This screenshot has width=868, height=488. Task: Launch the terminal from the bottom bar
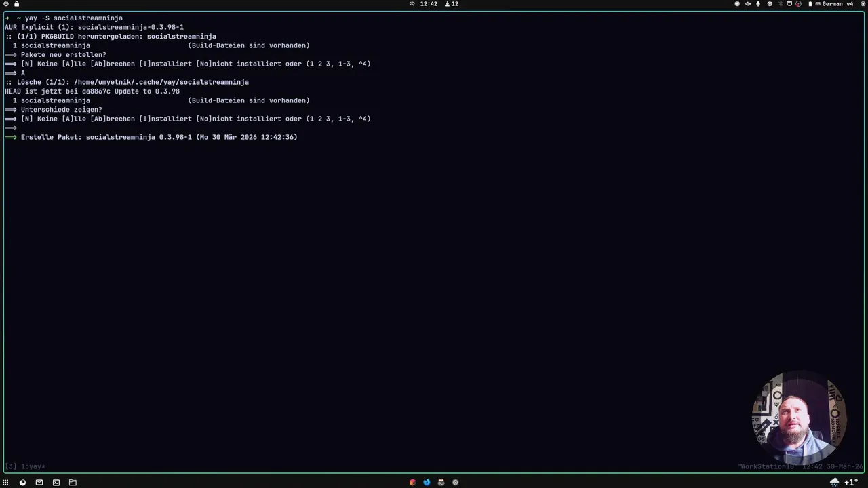[x=56, y=483]
